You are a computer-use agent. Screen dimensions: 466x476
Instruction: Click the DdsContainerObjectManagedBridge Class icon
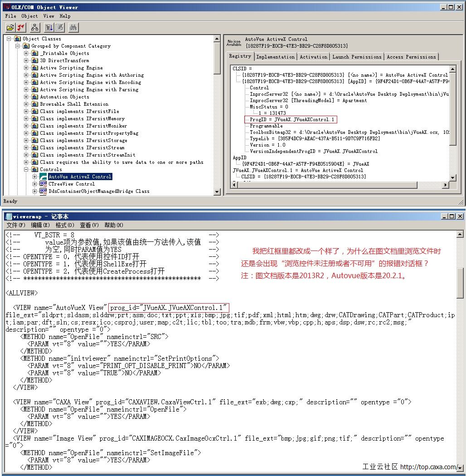[x=44, y=191]
